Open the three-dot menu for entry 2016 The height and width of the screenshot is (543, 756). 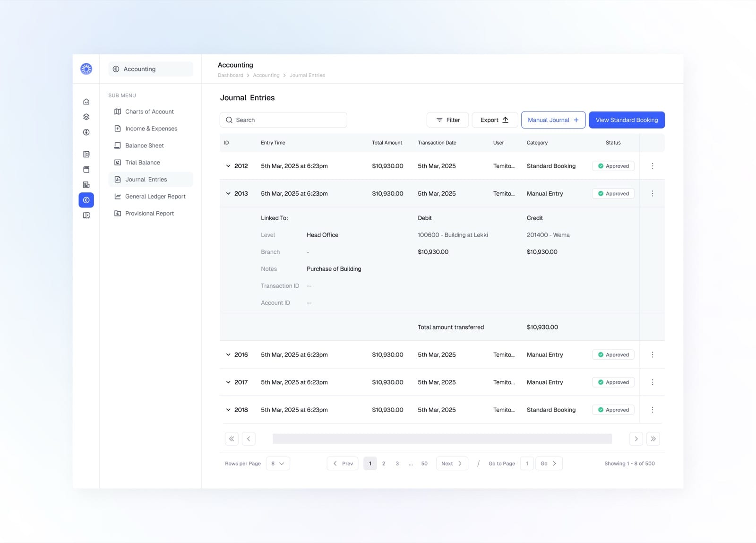652,354
